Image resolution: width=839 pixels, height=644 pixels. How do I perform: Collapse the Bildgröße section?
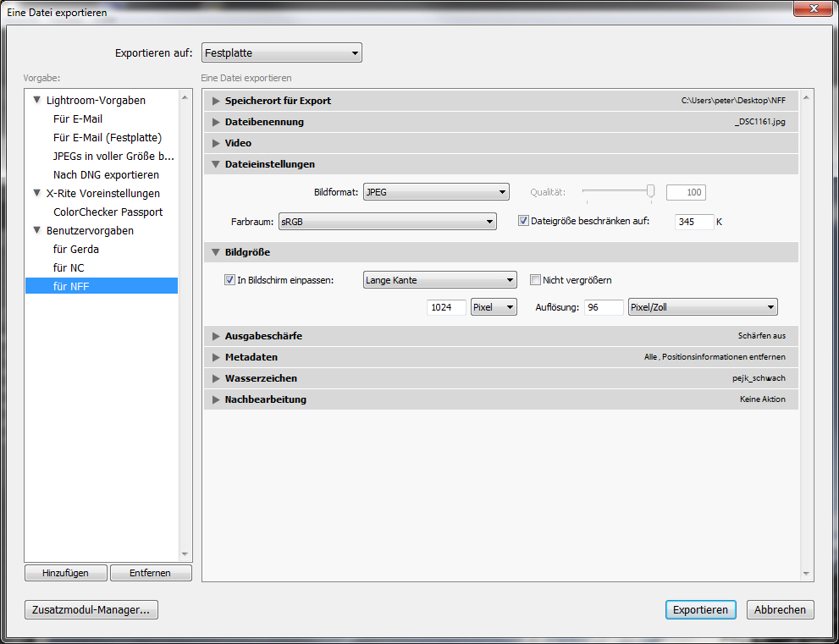[x=216, y=252]
